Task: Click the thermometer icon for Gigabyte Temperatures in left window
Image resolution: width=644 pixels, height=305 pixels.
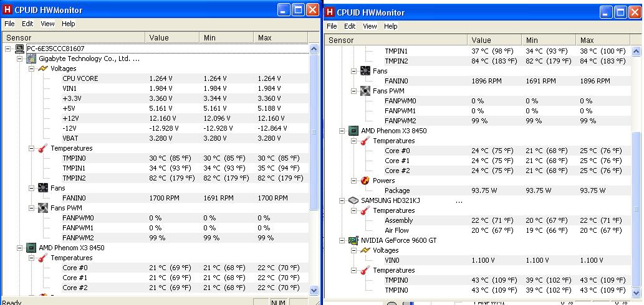Action: (x=43, y=148)
